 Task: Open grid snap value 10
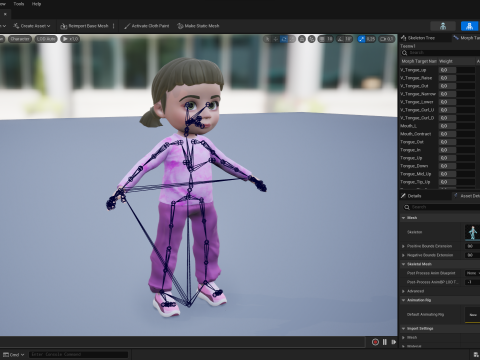point(330,39)
